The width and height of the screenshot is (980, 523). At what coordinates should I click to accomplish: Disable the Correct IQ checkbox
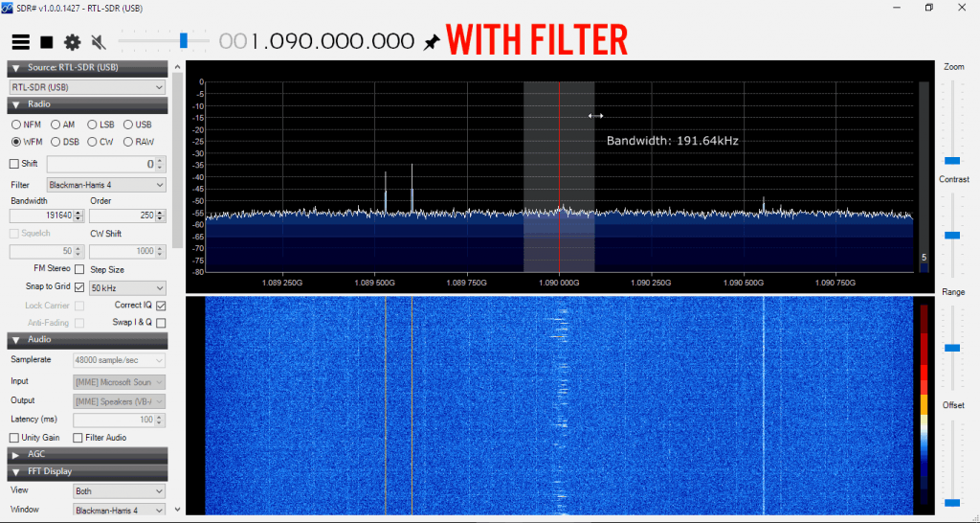[161, 306]
